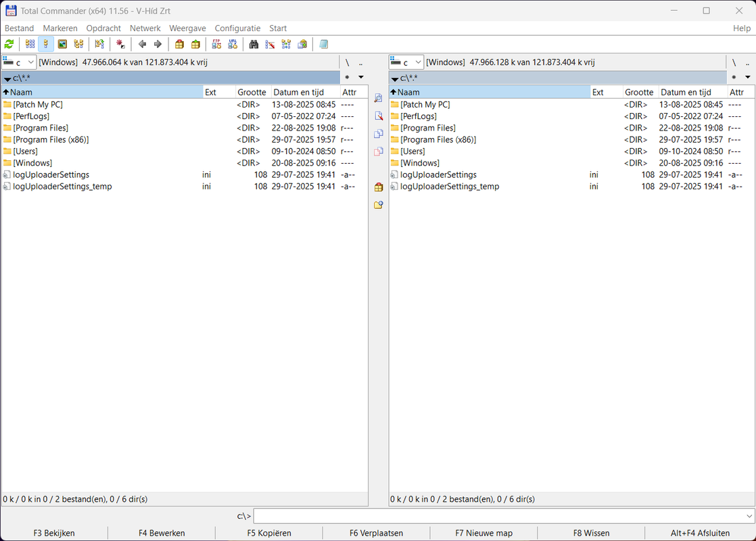Open the multi-rename tool icon
The image size is (756, 541).
coord(270,45)
